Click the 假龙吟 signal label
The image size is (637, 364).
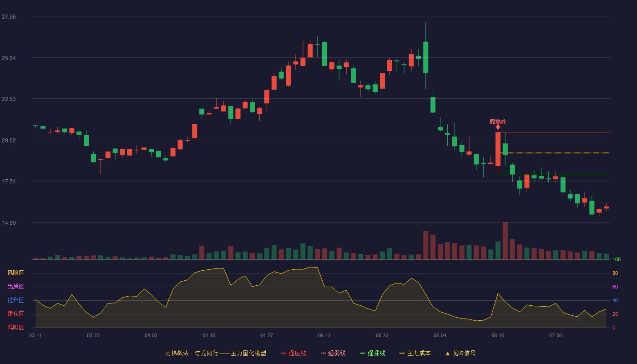(498, 122)
